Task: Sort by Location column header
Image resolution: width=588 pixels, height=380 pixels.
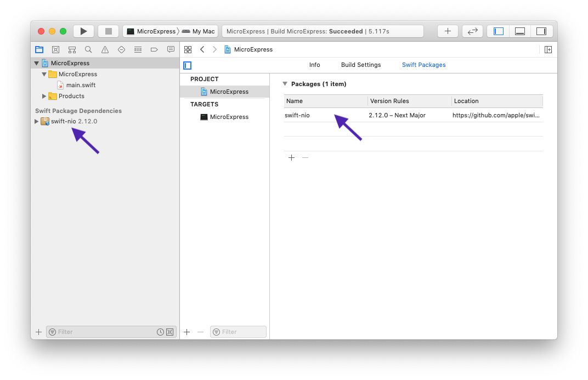Action: tap(497, 101)
